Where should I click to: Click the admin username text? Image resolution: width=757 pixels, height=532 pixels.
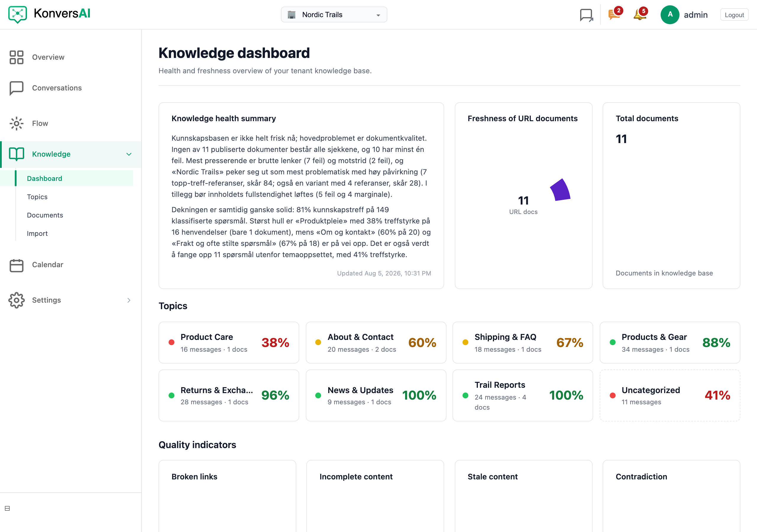click(695, 15)
